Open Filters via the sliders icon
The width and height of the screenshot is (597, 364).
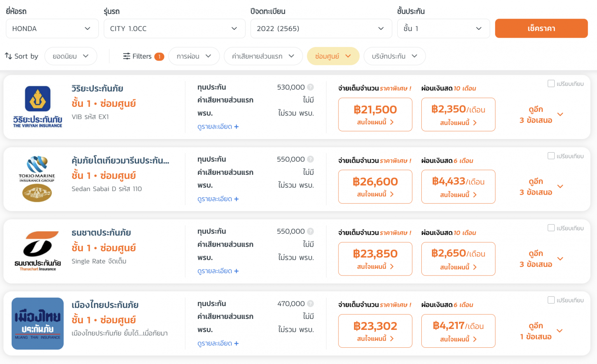[127, 56]
